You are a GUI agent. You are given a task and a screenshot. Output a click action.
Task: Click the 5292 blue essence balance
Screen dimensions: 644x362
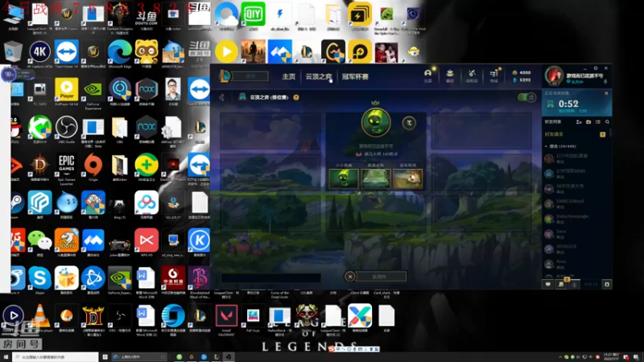tap(521, 80)
